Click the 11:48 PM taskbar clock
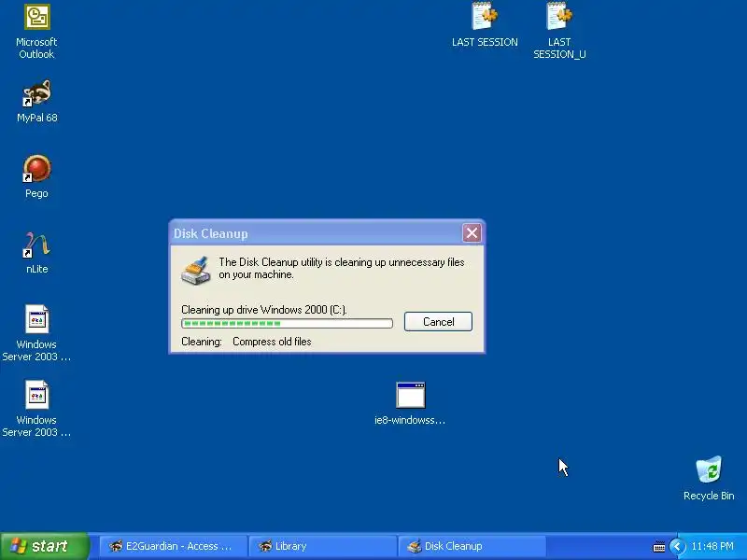 pyautogui.click(x=712, y=546)
